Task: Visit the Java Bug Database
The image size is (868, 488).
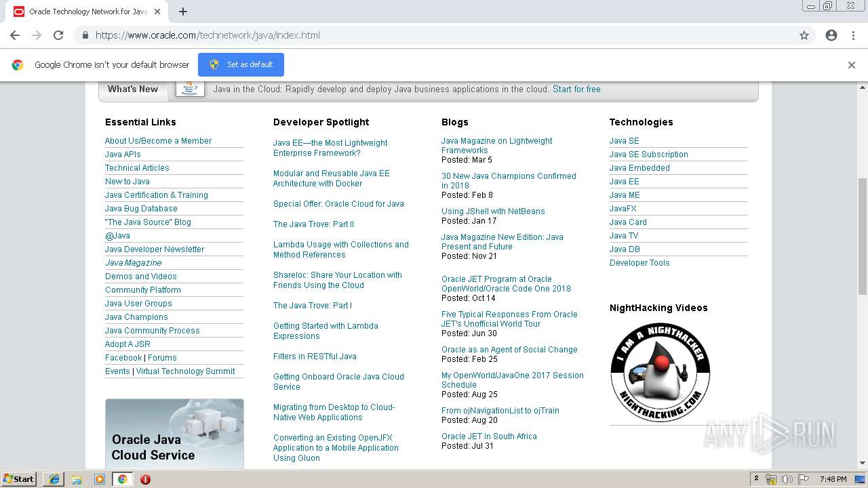Action: (x=141, y=209)
